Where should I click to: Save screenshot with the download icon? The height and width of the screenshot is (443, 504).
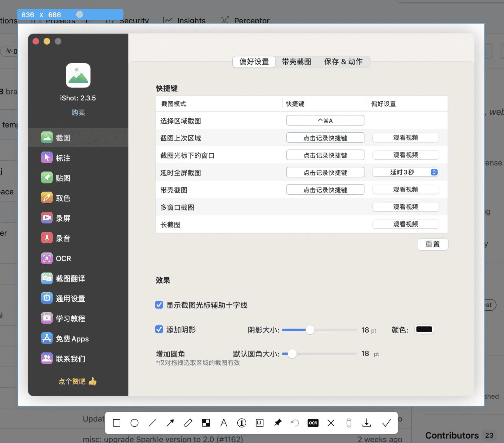tap(367, 423)
